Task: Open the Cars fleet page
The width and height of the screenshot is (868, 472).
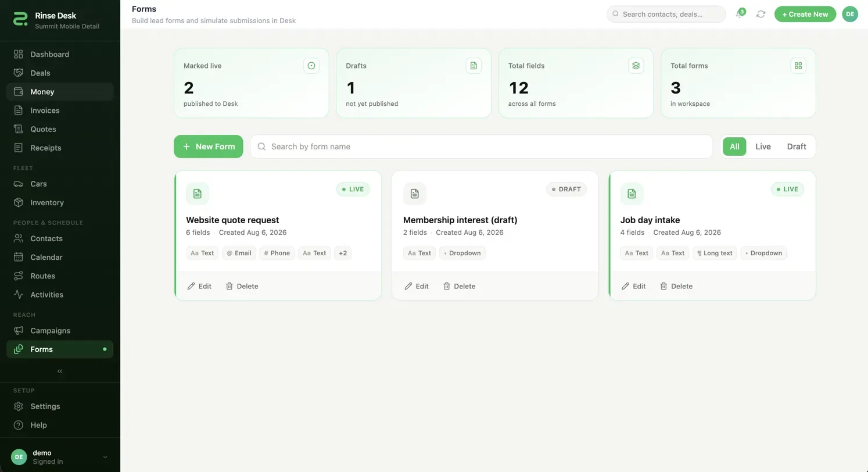Action: pyautogui.click(x=60, y=184)
